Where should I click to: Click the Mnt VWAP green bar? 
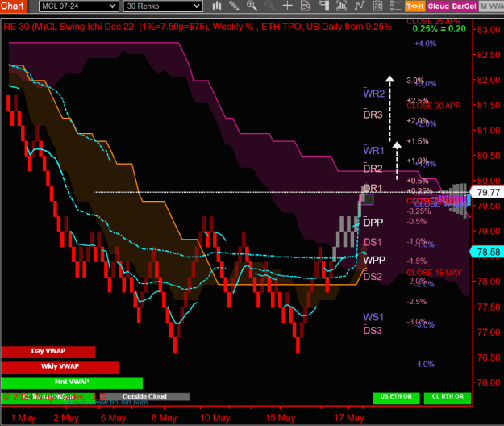[x=72, y=382]
